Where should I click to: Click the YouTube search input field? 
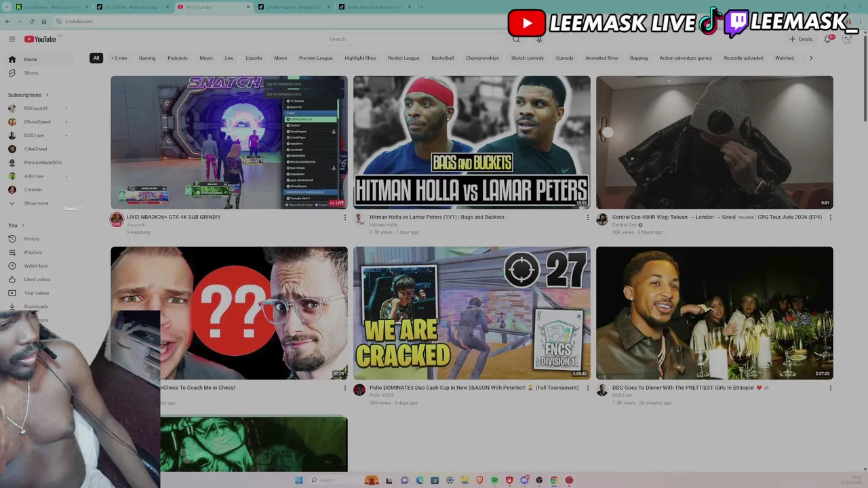[416, 39]
